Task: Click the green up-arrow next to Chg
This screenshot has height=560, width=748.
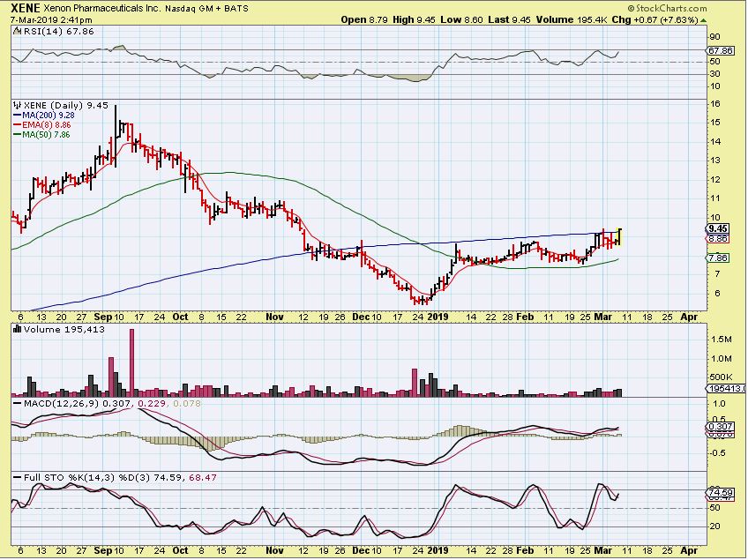Action: pos(704,20)
